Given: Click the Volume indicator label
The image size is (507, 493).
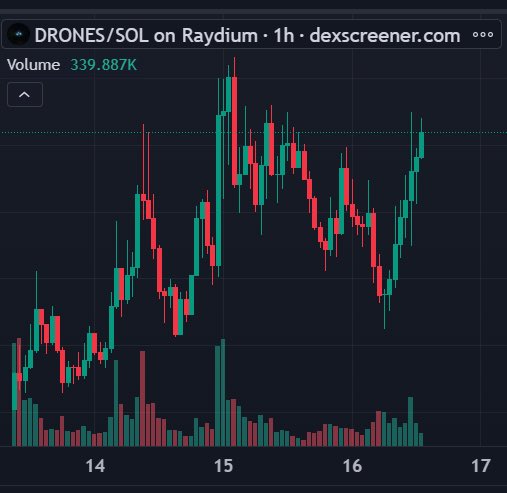Looking at the screenshot, I should [33, 65].
